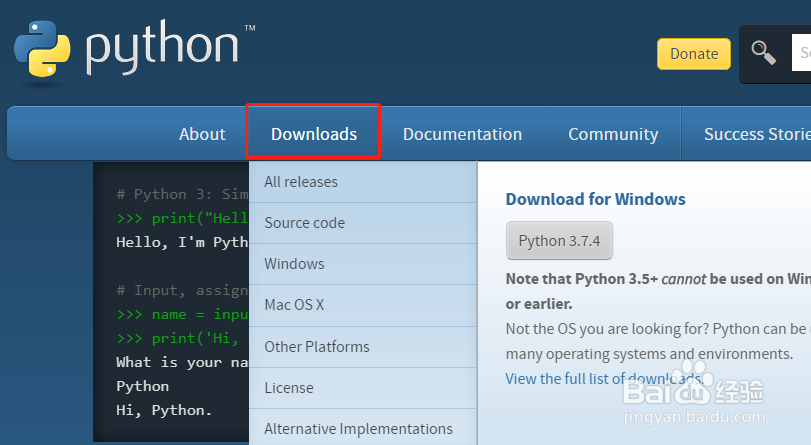Select Other Platforms in the dropdown
Viewport: 811px width, 445px height.
point(363,347)
